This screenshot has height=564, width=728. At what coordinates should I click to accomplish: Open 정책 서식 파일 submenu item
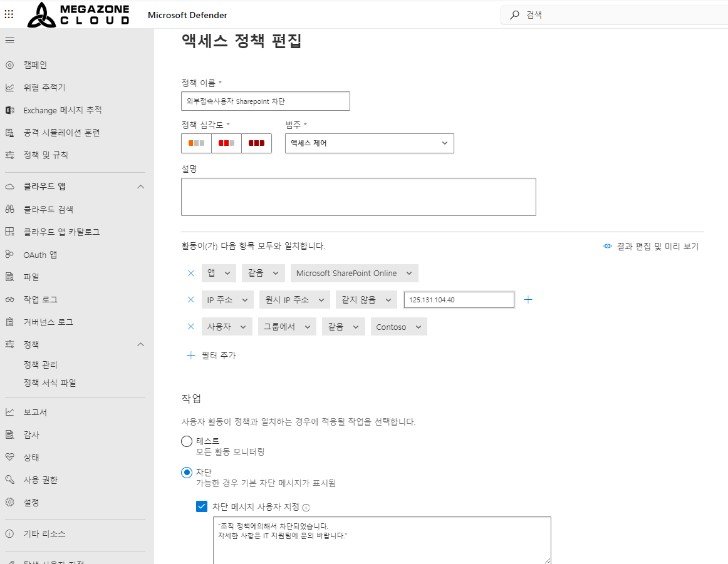pyautogui.click(x=49, y=382)
